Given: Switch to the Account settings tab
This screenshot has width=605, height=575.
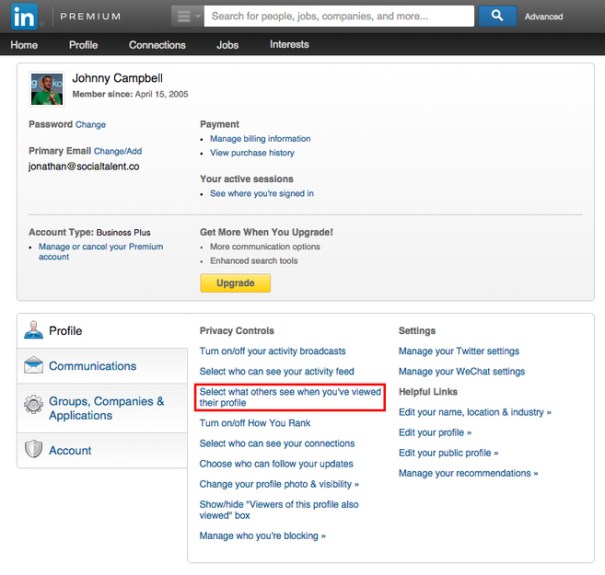Looking at the screenshot, I should (x=70, y=450).
